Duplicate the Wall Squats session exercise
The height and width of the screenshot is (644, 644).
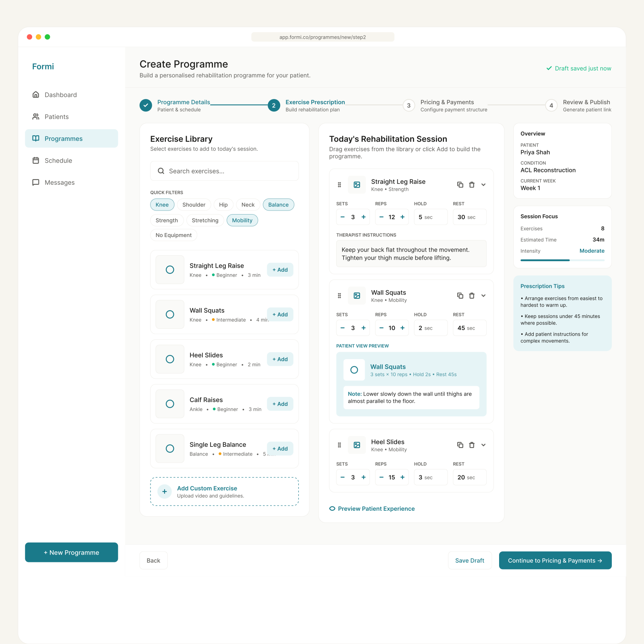click(460, 295)
